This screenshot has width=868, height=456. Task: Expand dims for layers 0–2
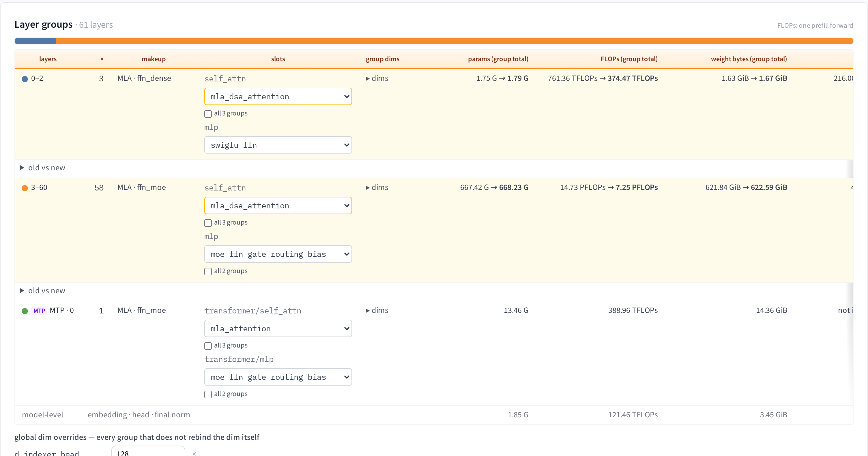(377, 79)
